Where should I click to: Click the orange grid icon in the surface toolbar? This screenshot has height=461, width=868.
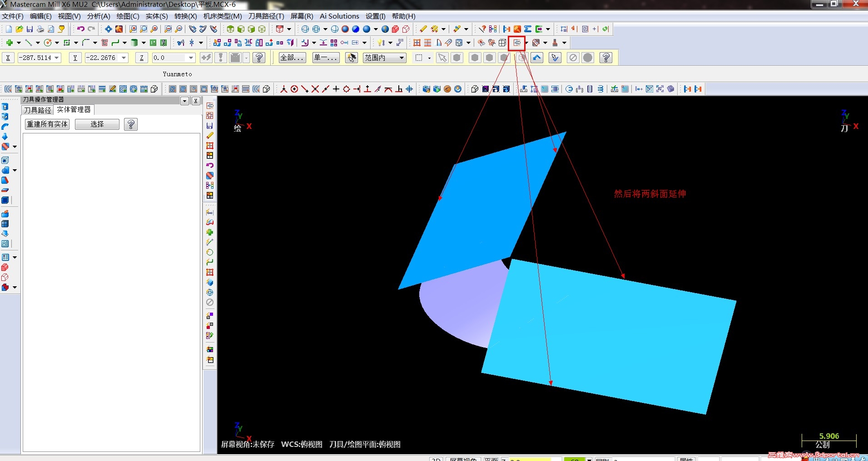coord(417,43)
